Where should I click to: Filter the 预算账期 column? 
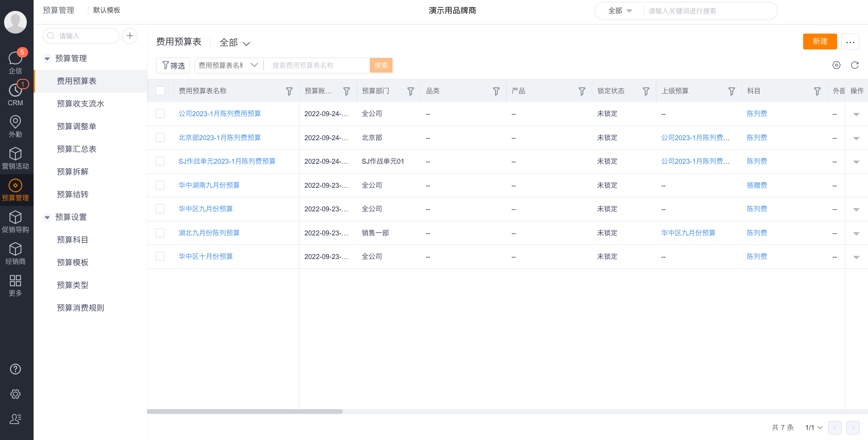(x=347, y=91)
